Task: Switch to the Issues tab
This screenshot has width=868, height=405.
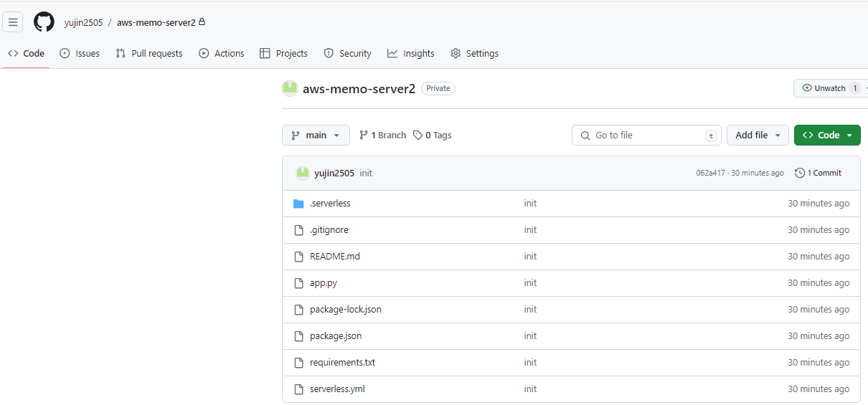Action: (80, 54)
